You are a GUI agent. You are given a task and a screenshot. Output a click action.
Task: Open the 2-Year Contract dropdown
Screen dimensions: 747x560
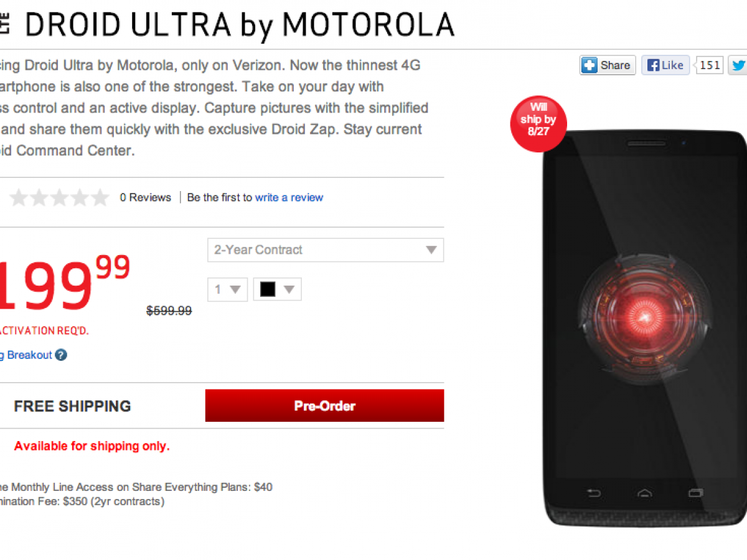click(x=326, y=250)
